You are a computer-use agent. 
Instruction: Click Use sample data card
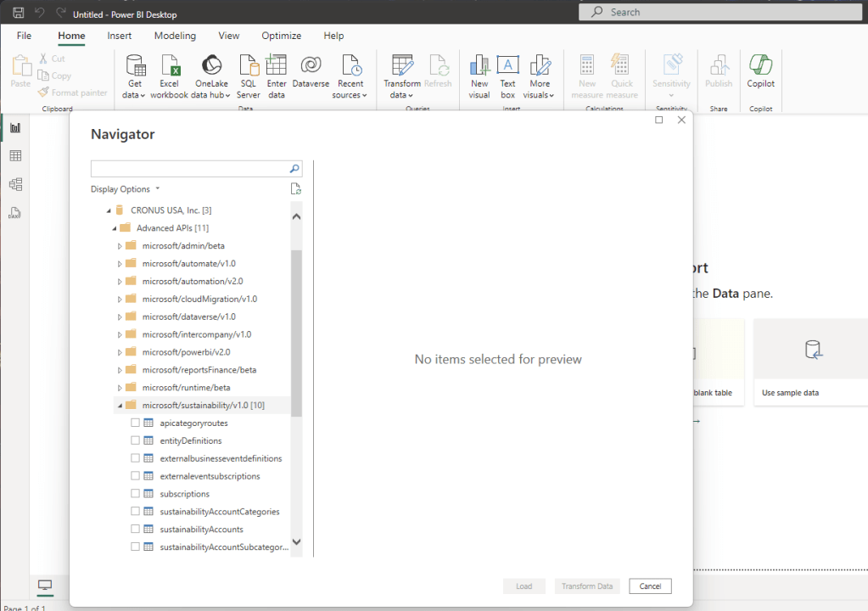(x=810, y=363)
